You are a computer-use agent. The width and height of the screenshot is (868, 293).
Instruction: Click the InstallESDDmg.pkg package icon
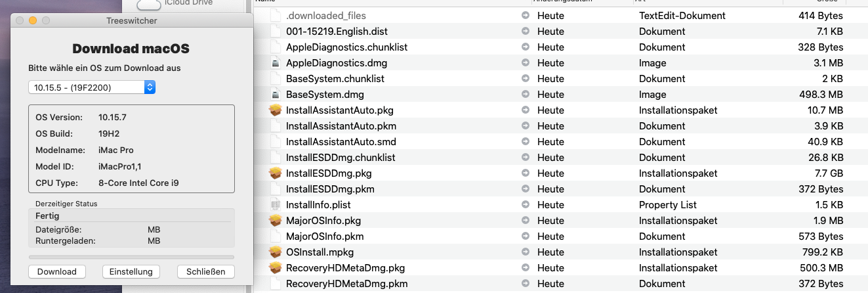pyautogui.click(x=276, y=173)
